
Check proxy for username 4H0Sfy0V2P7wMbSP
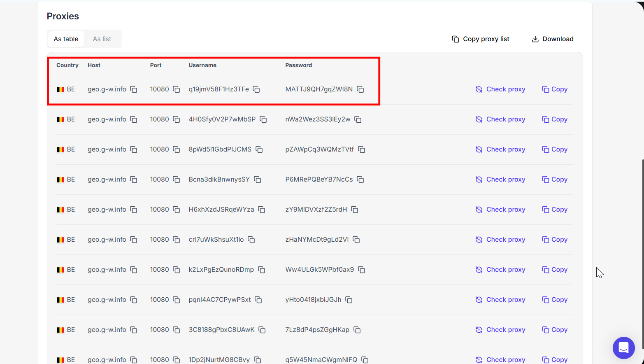point(500,119)
